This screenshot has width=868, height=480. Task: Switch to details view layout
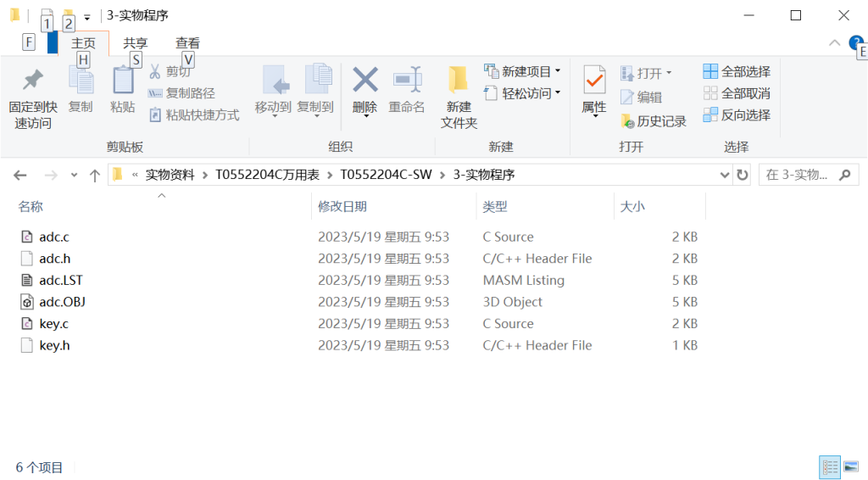coord(830,466)
